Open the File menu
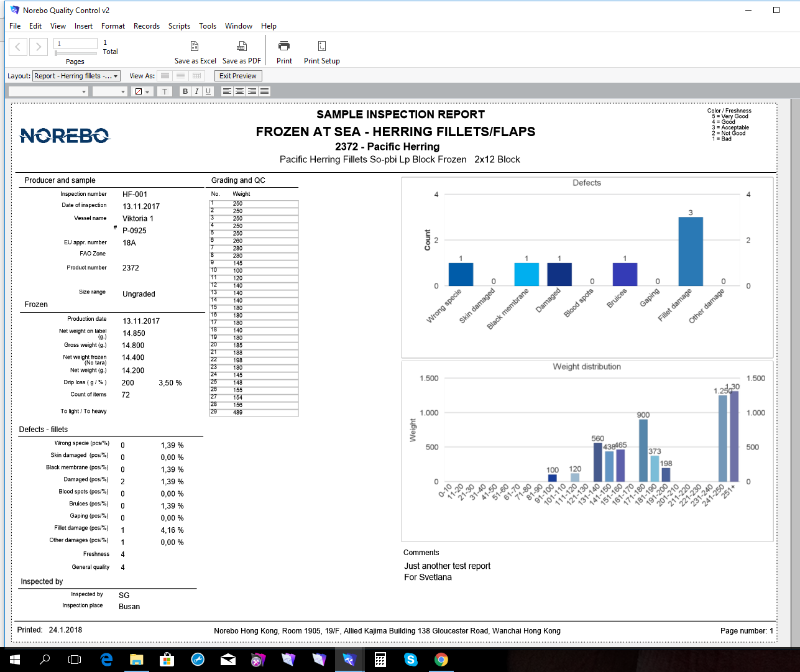The width and height of the screenshot is (800, 672). coord(15,26)
